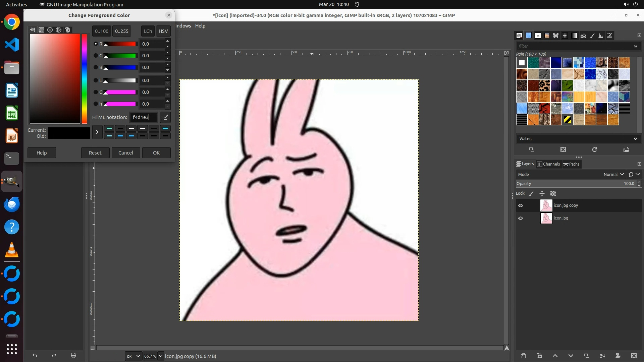Click the new layer group icon

[539, 356]
